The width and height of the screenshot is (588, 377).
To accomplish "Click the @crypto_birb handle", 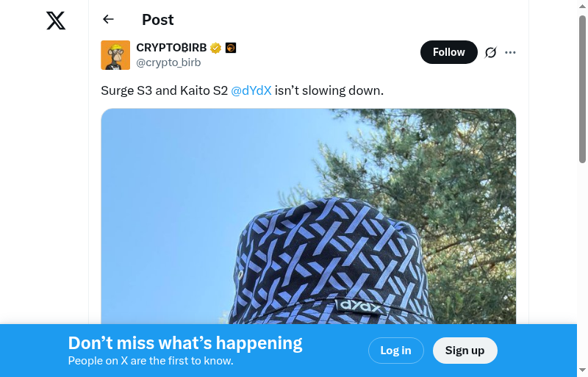I will [x=168, y=62].
